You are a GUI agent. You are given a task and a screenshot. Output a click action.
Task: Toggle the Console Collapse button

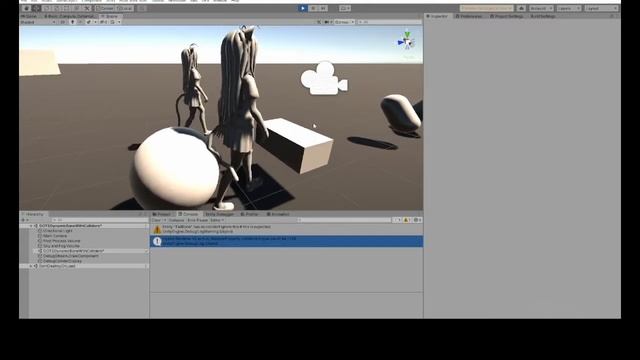pos(177,220)
